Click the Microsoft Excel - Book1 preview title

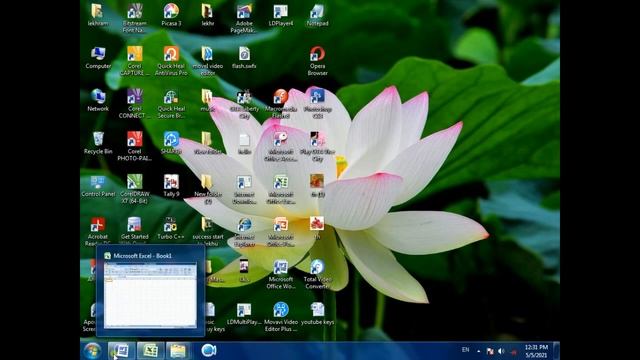point(142,256)
